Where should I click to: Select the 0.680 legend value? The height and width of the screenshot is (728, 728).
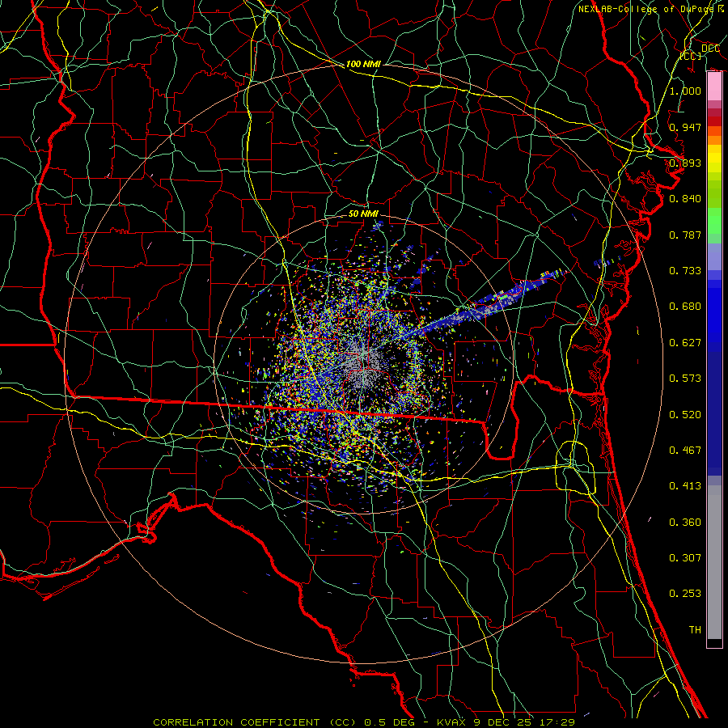tap(685, 307)
